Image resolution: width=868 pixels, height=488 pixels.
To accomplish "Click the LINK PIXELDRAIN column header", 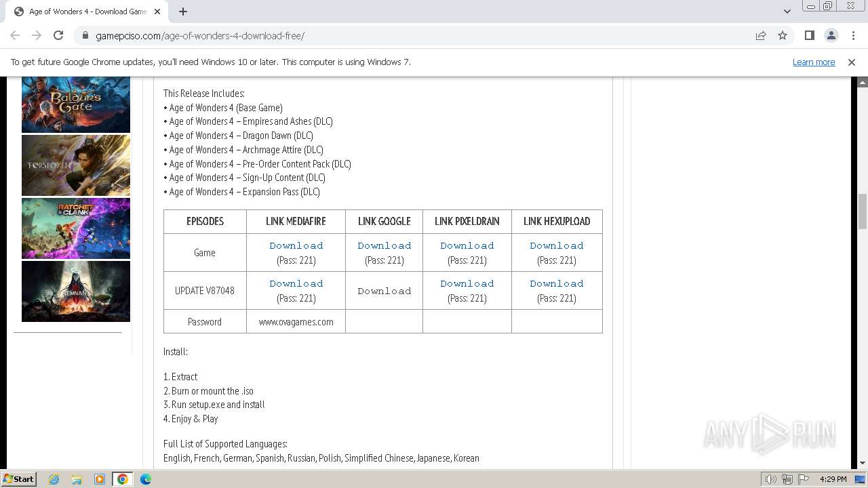I will (x=467, y=222).
